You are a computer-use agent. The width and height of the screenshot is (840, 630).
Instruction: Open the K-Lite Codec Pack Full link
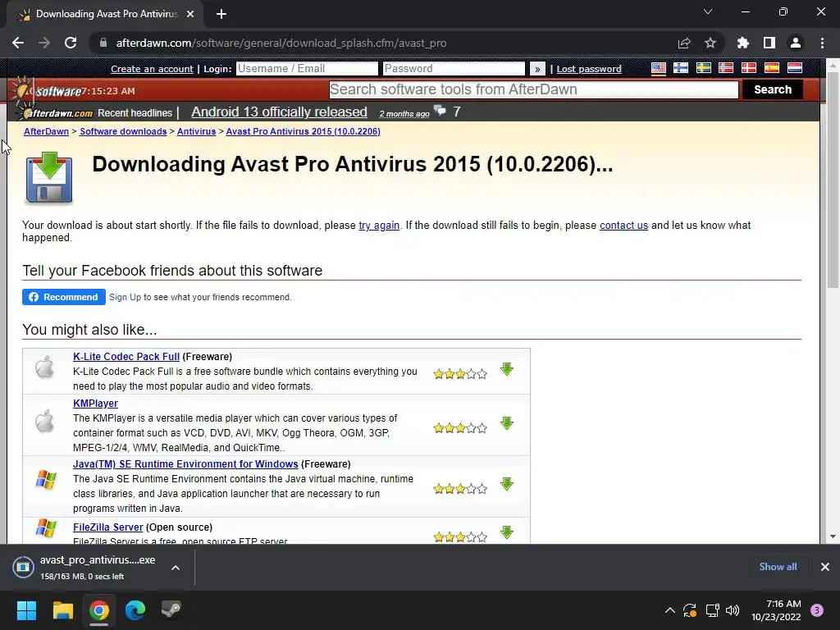click(x=126, y=357)
